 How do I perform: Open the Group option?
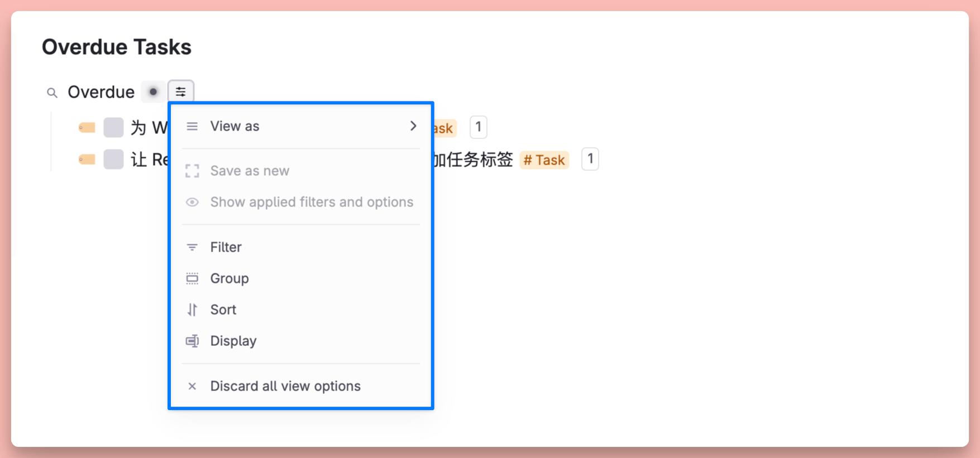click(301, 278)
